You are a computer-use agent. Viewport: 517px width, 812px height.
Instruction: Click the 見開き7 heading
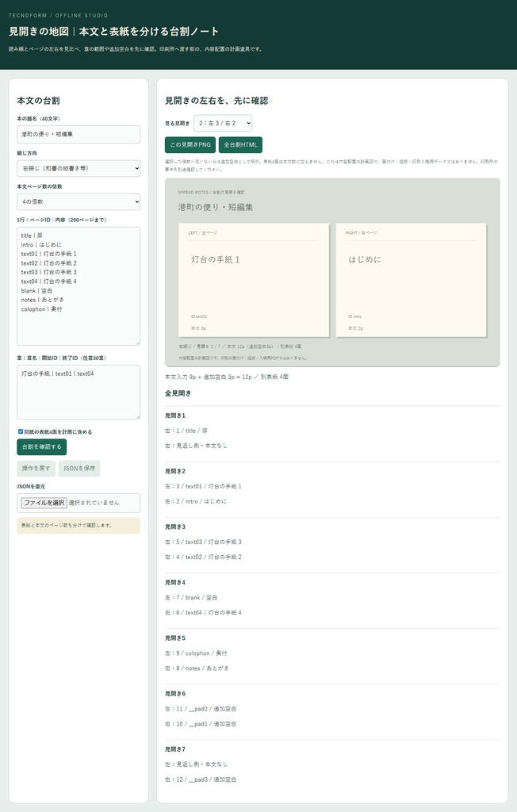175,749
